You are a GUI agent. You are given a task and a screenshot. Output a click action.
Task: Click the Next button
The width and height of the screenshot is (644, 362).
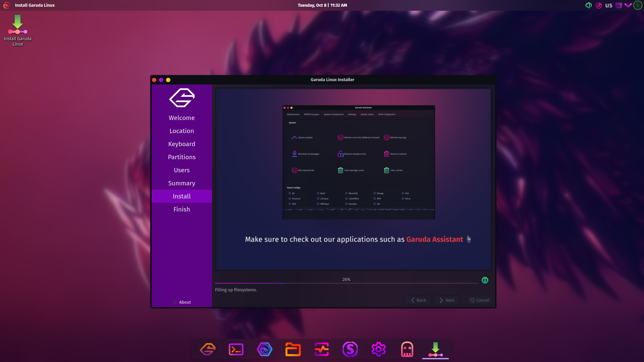pyautogui.click(x=447, y=300)
